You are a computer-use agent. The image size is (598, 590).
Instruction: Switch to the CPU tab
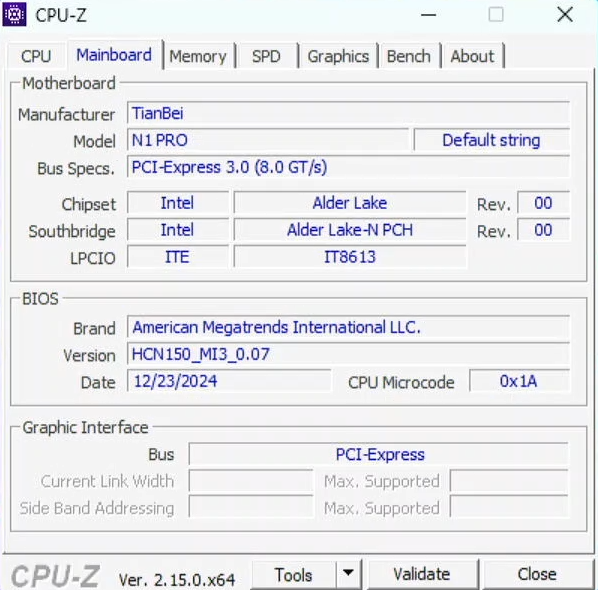36,56
